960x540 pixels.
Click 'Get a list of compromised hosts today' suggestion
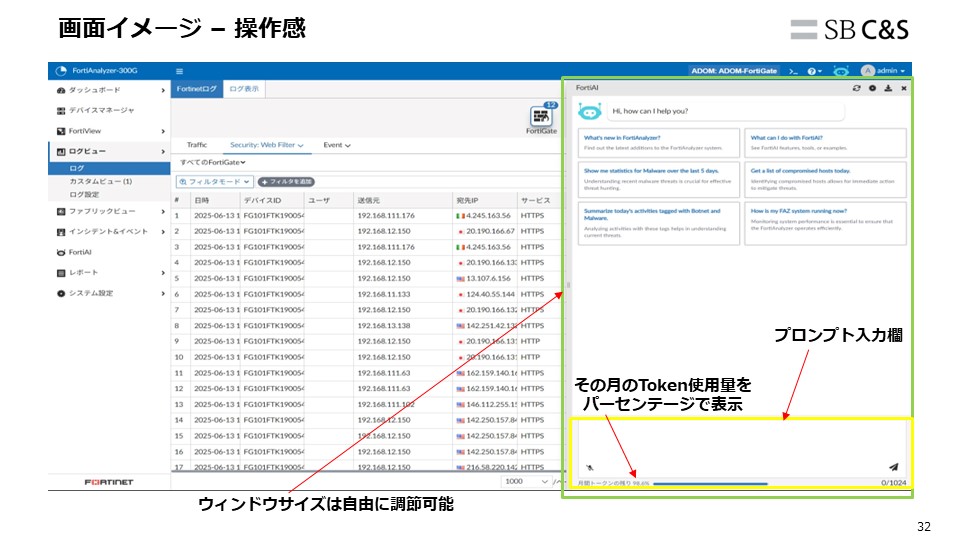tap(826, 175)
